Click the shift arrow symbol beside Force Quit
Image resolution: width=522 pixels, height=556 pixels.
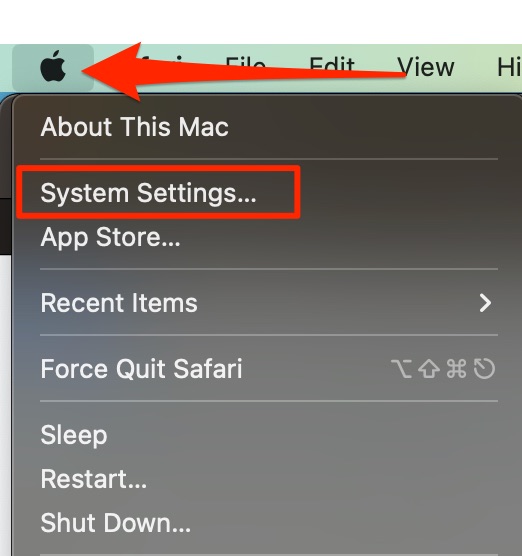[x=429, y=369]
